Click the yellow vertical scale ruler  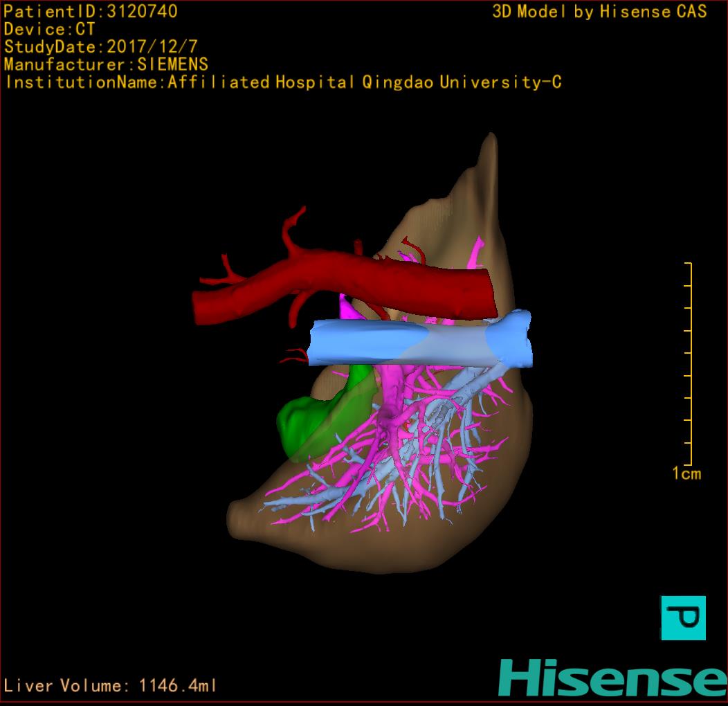coord(689,363)
